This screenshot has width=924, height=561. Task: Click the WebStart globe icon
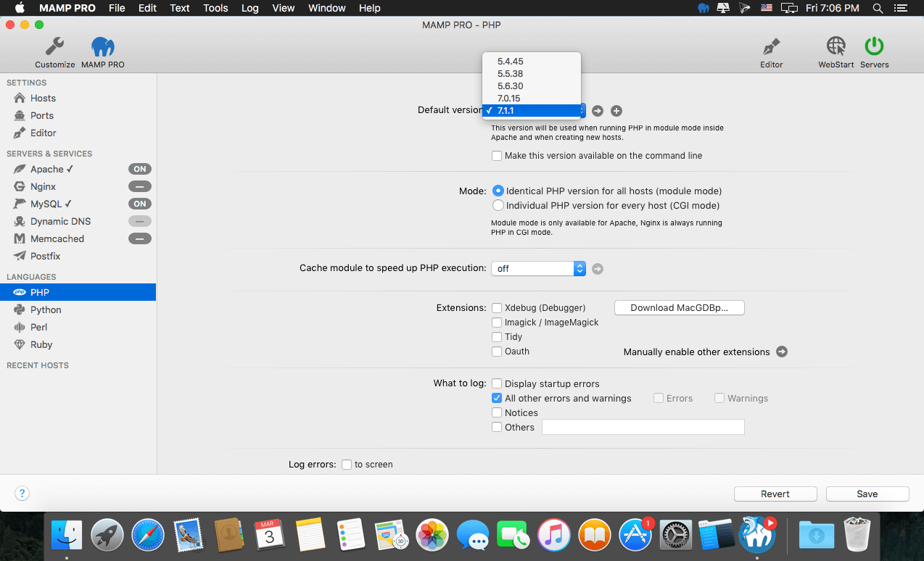836,47
